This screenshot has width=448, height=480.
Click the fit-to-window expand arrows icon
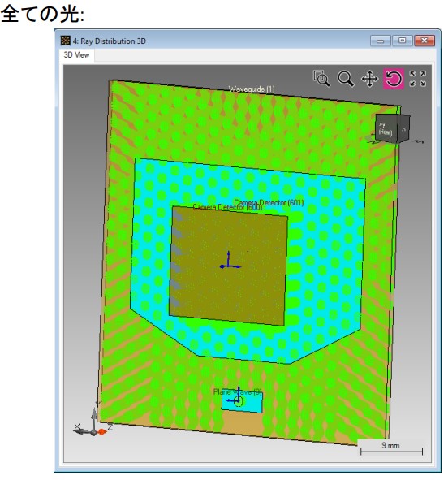point(418,79)
